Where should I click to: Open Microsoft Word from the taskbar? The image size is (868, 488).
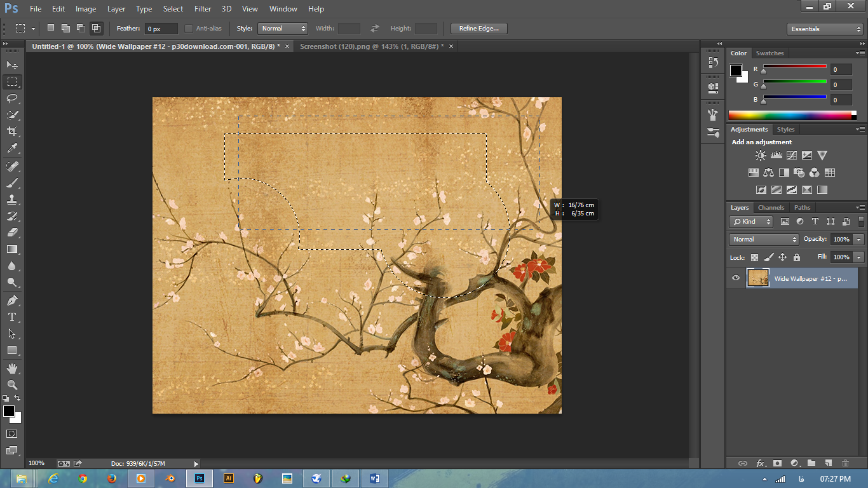374,478
